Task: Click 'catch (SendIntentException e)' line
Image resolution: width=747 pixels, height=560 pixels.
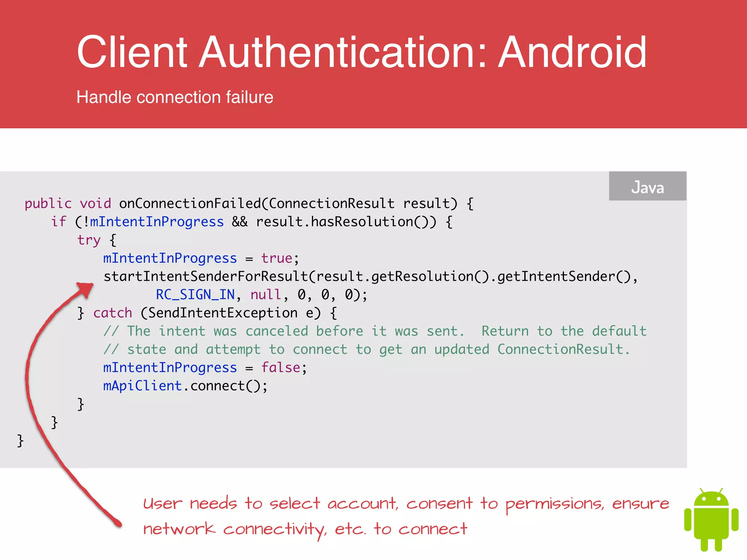Action: (x=207, y=313)
